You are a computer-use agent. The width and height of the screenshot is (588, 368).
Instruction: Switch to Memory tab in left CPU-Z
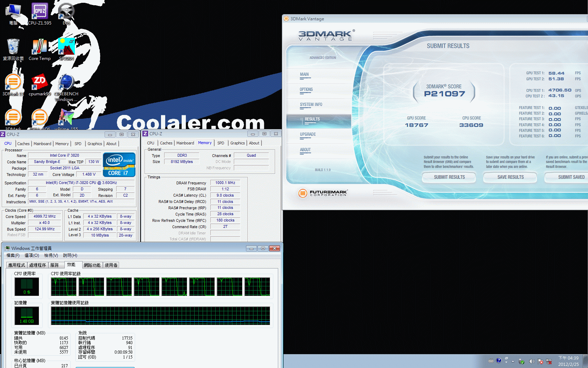62,144
